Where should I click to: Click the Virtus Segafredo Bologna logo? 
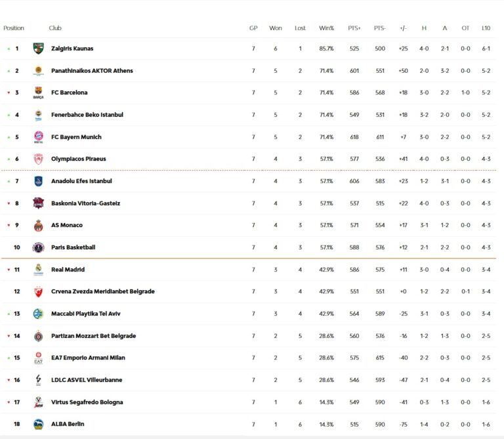39,402
